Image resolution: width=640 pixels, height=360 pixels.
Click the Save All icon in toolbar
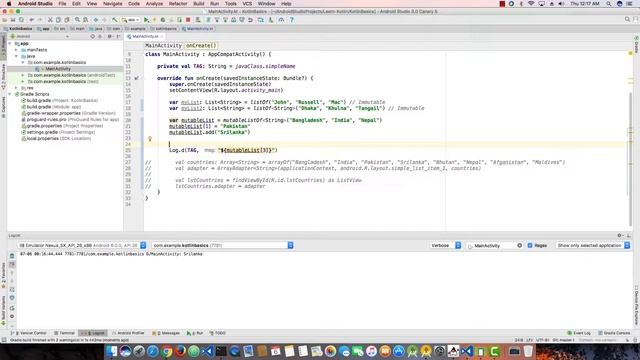[13, 20]
